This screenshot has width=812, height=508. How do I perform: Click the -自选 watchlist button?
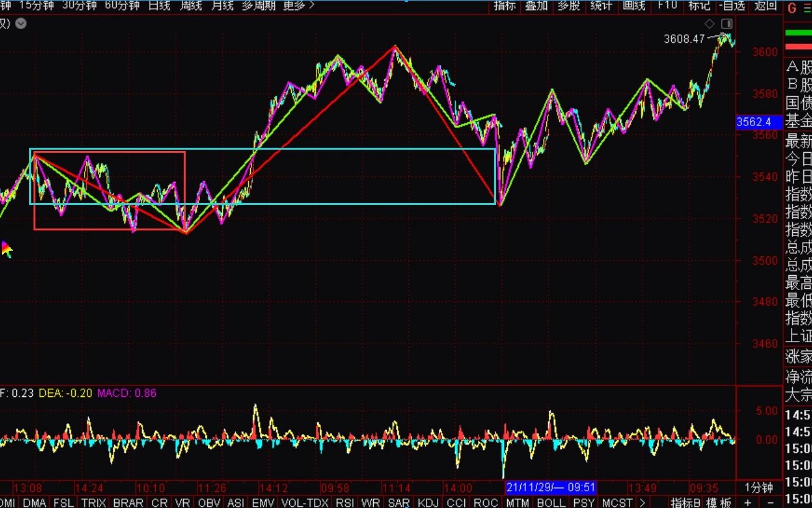pyautogui.click(x=733, y=6)
